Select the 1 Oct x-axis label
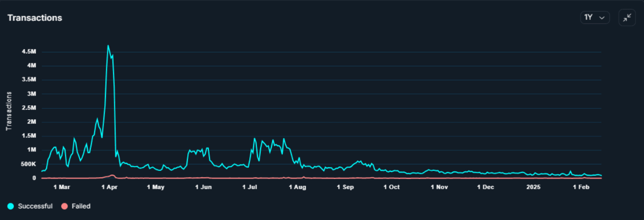 coord(391,187)
